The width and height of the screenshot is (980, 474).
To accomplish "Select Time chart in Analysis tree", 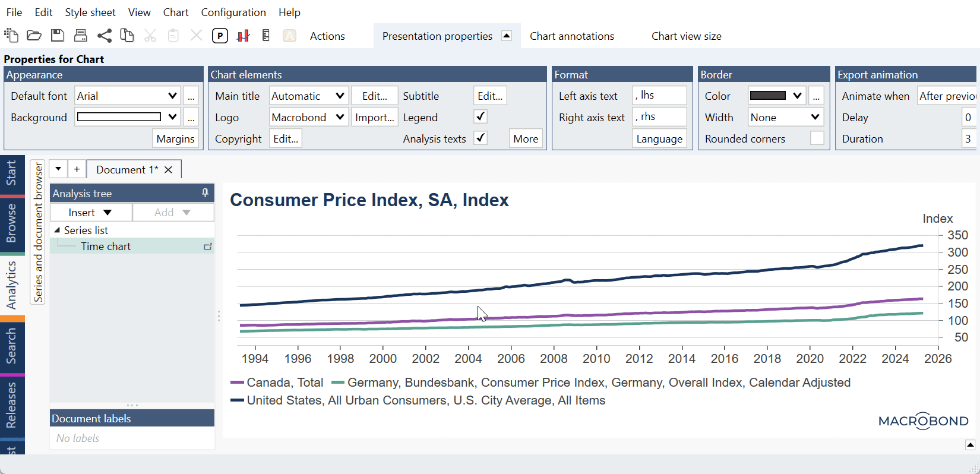I will pyautogui.click(x=106, y=247).
